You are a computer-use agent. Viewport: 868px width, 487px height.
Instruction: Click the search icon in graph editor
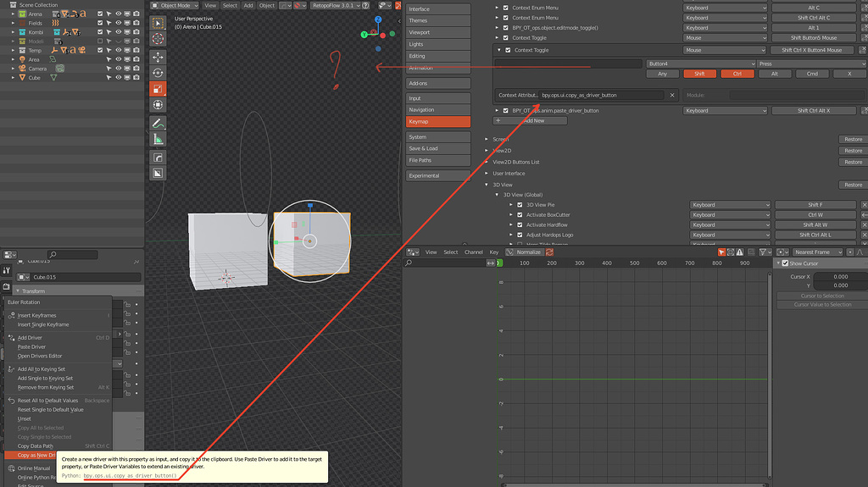[409, 263]
